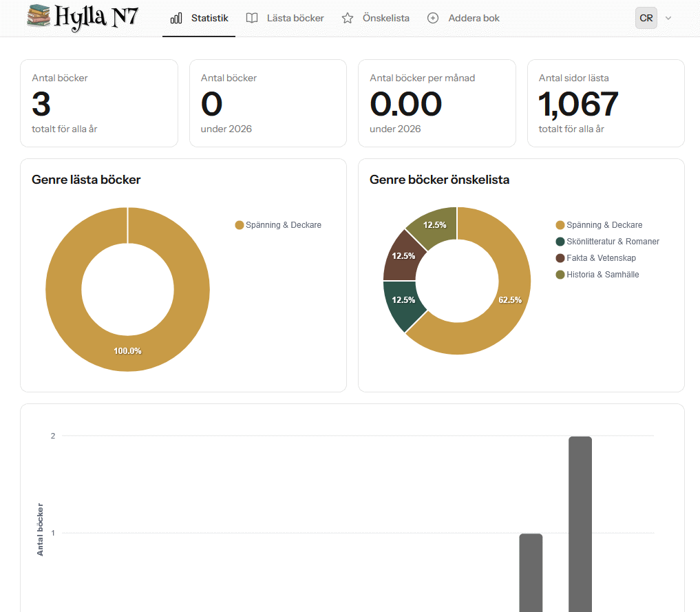Click the bar chart icon beside Statistik

176,19
